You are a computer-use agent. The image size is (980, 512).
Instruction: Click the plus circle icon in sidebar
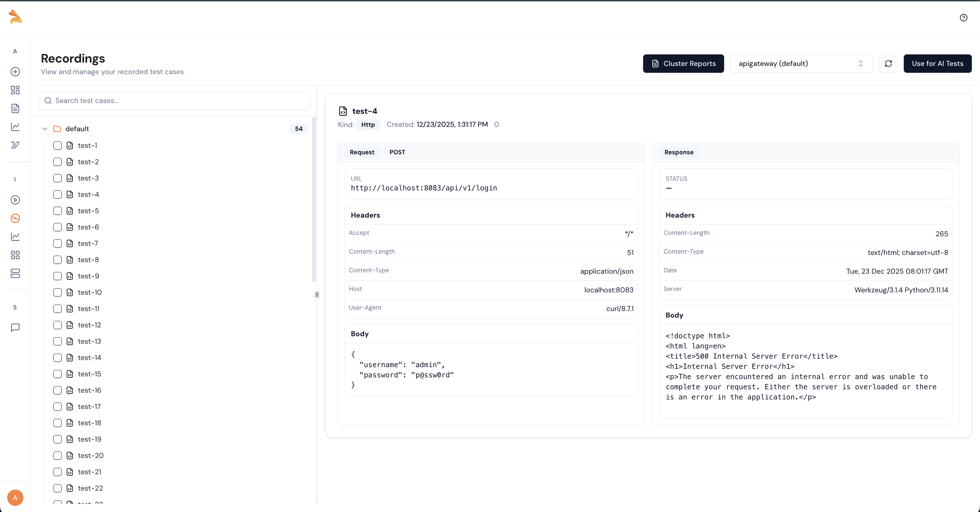(x=15, y=71)
